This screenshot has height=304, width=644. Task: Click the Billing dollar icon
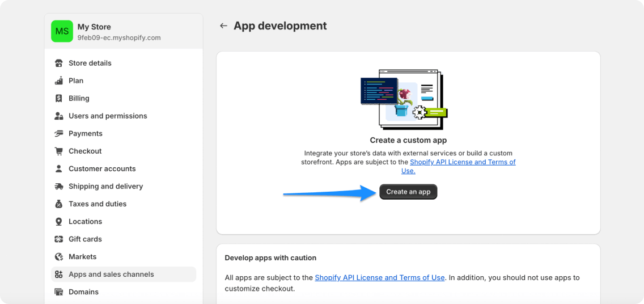[x=58, y=98]
